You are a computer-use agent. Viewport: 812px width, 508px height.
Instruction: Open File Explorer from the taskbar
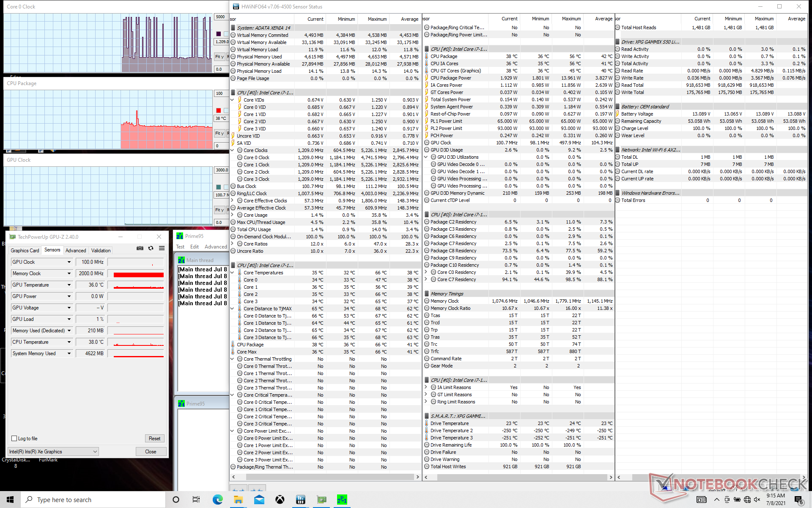pyautogui.click(x=238, y=500)
